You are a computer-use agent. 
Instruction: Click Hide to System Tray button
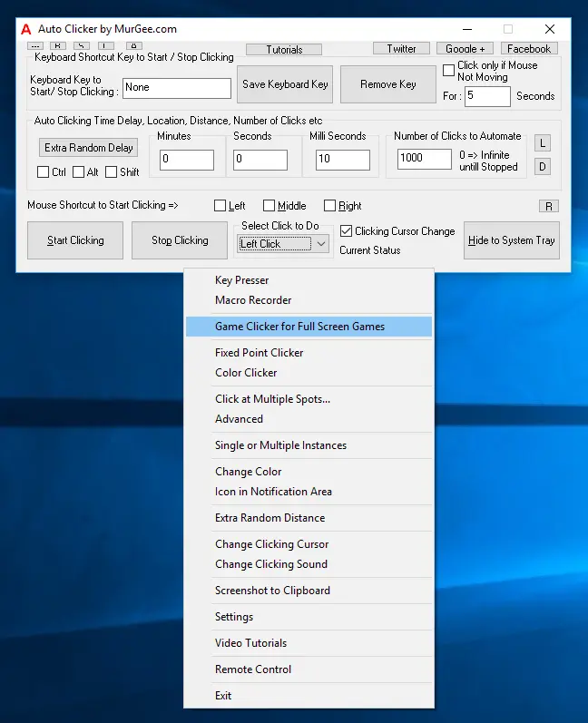(511, 240)
